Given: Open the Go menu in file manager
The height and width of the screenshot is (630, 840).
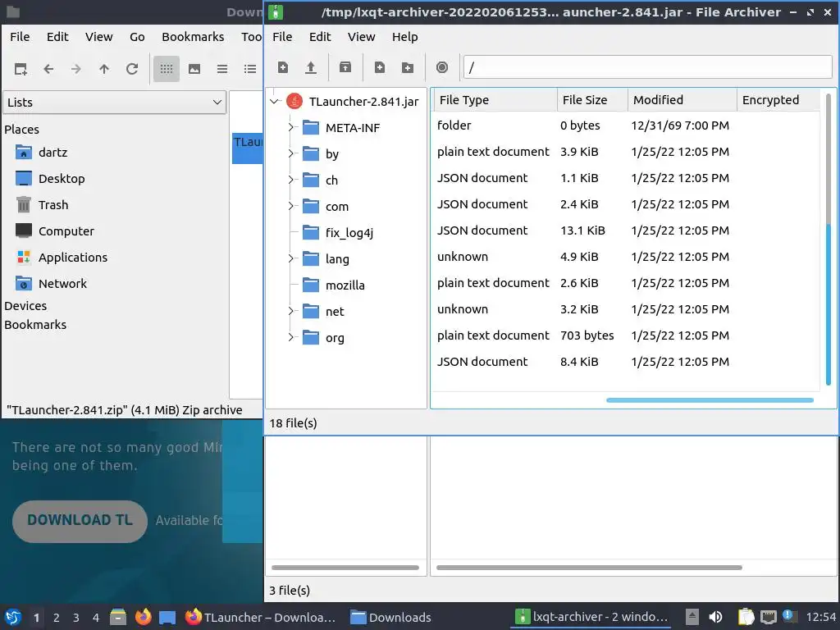Looking at the screenshot, I should point(137,37).
